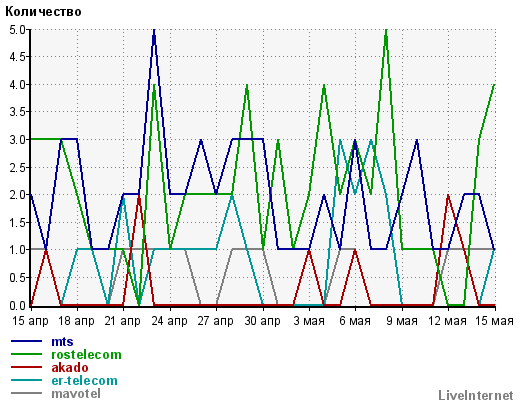This screenshot has width=520, height=405.
Task: Select the blue mts legend line swatch
Action: click(26, 341)
